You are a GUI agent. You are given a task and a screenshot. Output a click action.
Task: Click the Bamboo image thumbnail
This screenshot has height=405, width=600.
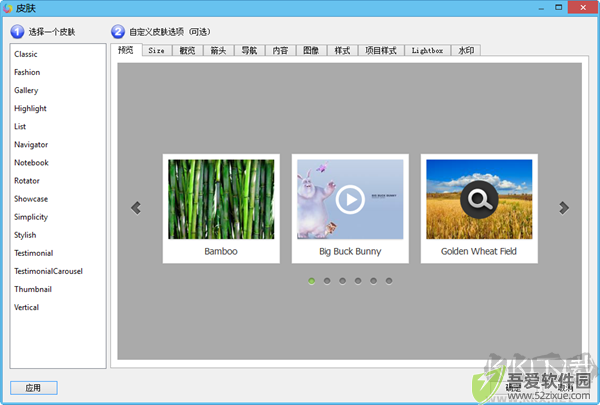pos(221,199)
